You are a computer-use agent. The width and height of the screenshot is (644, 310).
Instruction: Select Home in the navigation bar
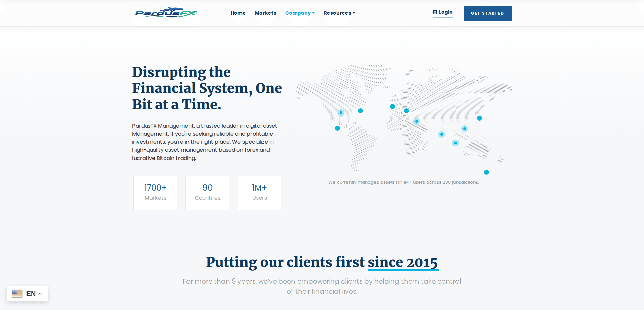tap(238, 13)
